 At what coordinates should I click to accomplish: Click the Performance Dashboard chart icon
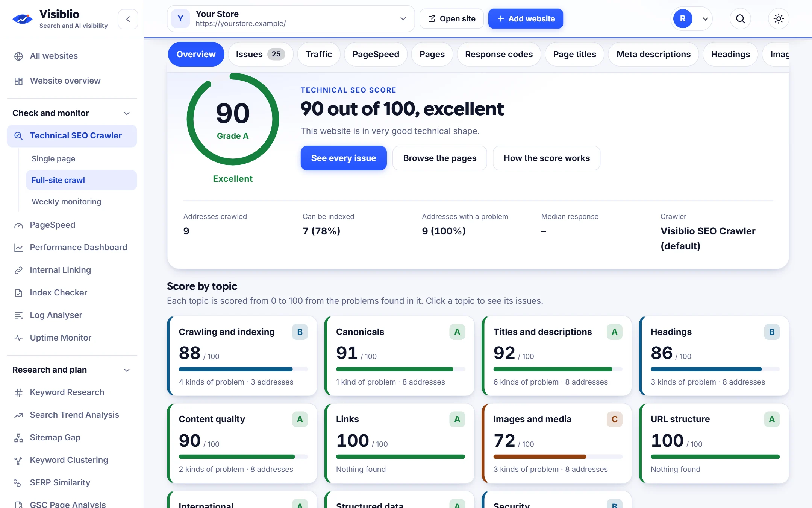pyautogui.click(x=18, y=248)
